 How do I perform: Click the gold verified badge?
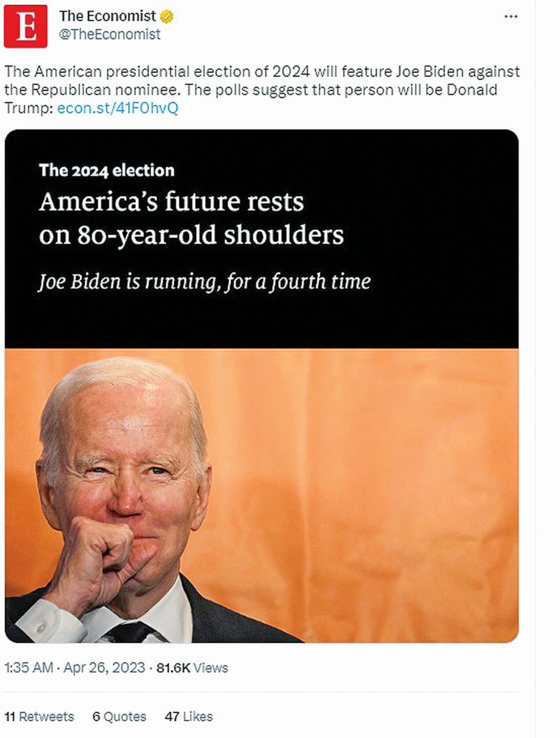(167, 17)
